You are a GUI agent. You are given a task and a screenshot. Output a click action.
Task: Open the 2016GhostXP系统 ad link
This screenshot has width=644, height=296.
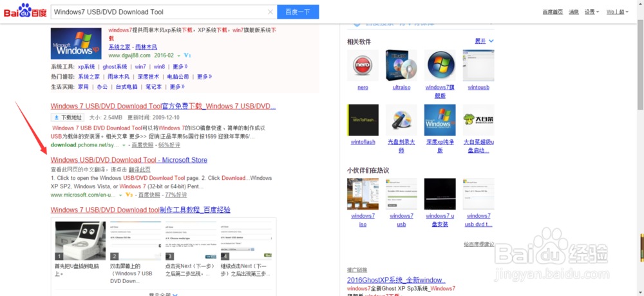click(x=396, y=281)
